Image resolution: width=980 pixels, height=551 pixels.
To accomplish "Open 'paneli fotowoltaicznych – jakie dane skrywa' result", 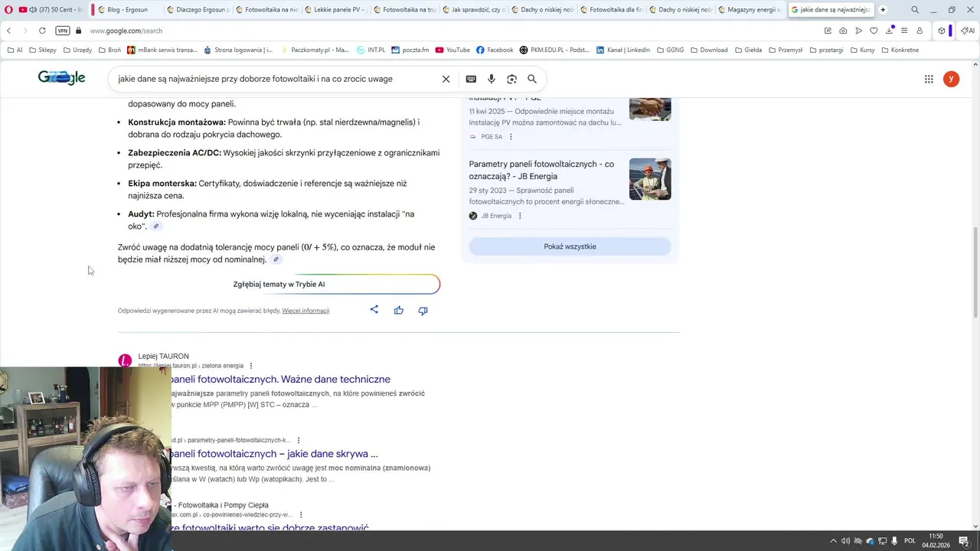I will 274,454.
